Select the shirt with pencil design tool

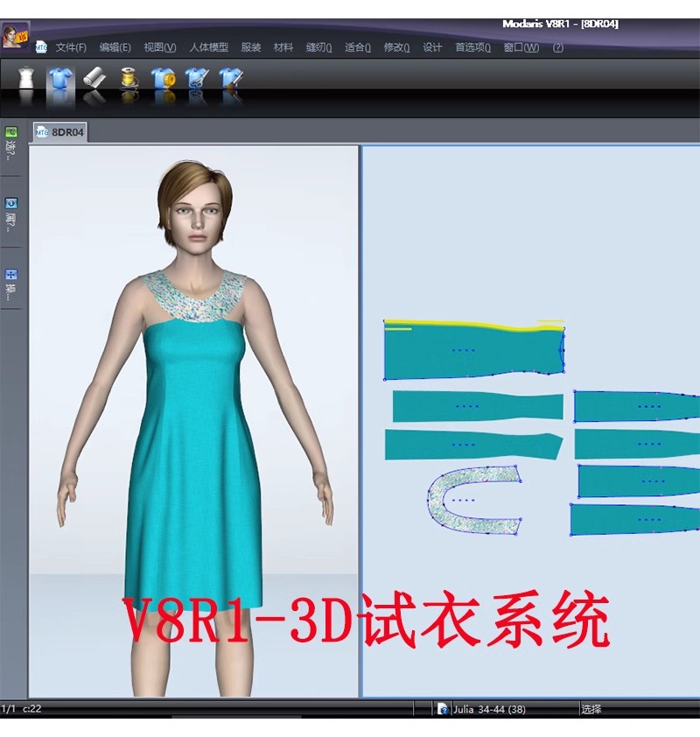231,78
